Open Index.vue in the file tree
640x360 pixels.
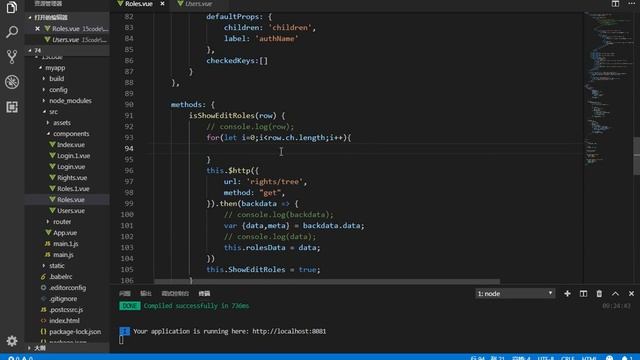pyautogui.click(x=71, y=144)
